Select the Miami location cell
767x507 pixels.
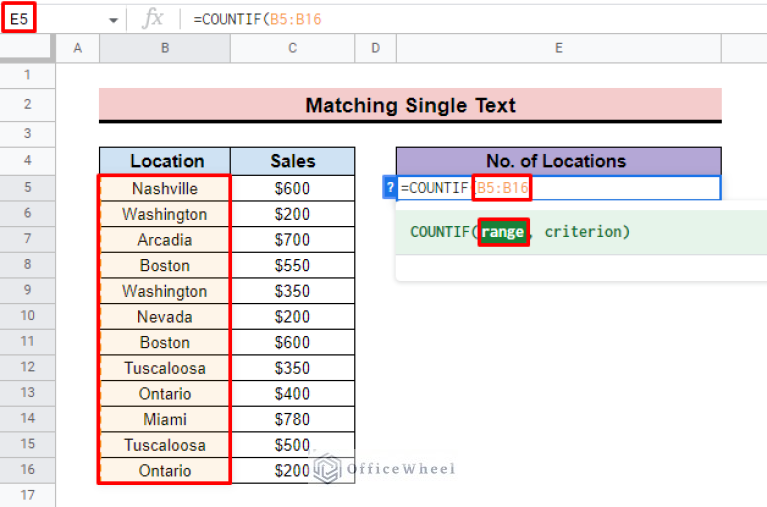click(x=164, y=419)
